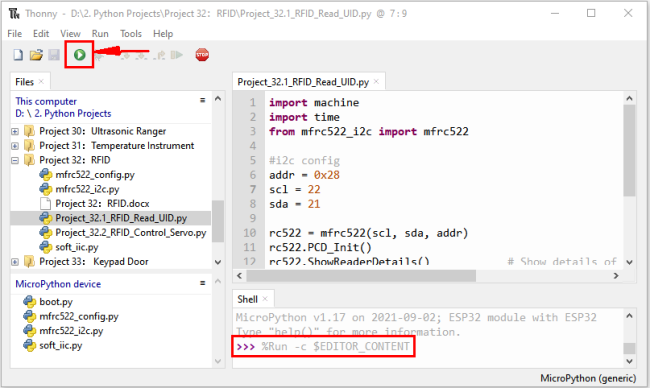Click the file tree scroll down arrow
This screenshot has width=650, height=388.
tap(218, 262)
